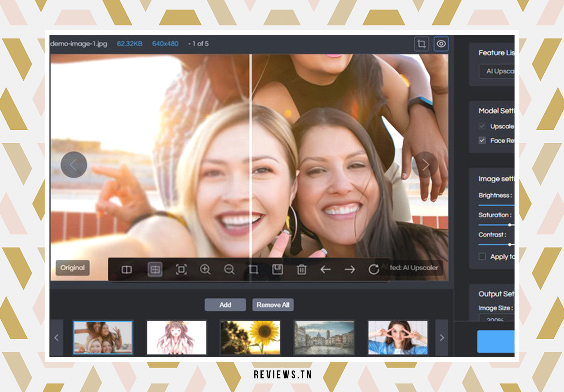The height and width of the screenshot is (392, 564).
Task: Go to next image with right chevron
Action: [425, 165]
